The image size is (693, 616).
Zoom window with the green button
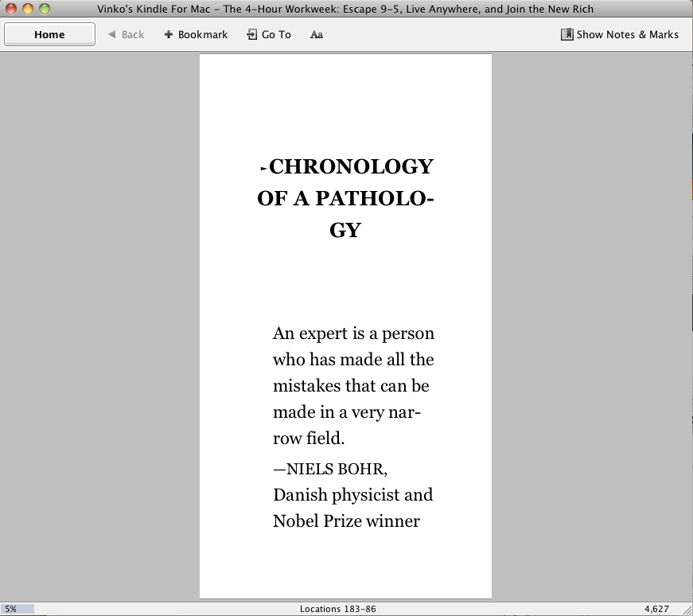(x=45, y=9)
